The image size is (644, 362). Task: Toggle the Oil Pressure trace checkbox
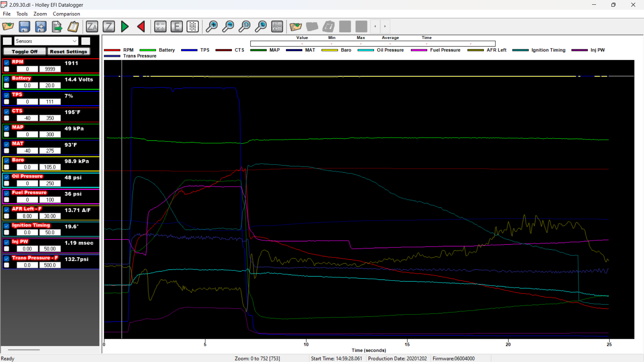(x=7, y=177)
